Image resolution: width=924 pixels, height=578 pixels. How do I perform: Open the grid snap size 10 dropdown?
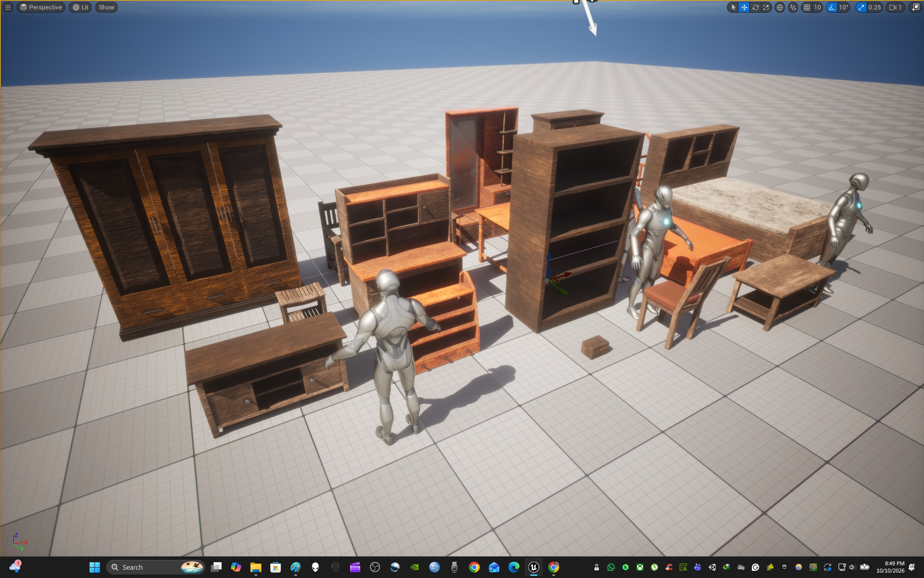click(818, 7)
